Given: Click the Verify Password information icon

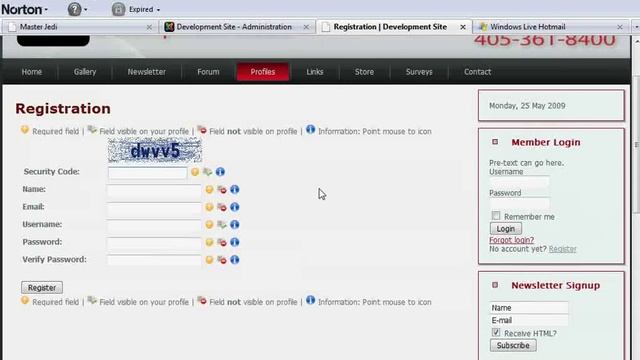Looking at the screenshot, I should pos(235,260).
